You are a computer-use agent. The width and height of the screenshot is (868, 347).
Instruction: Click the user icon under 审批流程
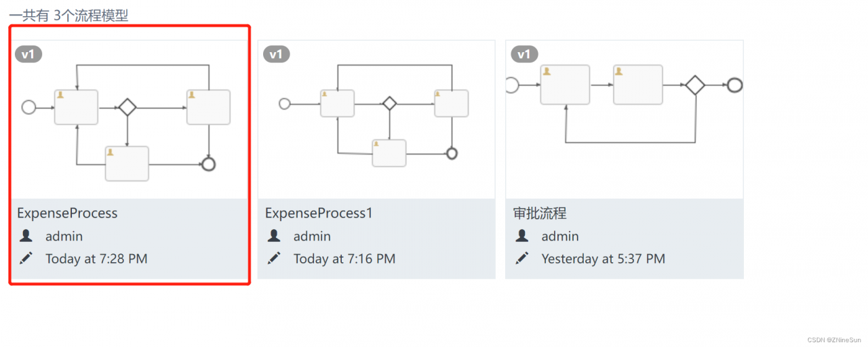point(521,236)
